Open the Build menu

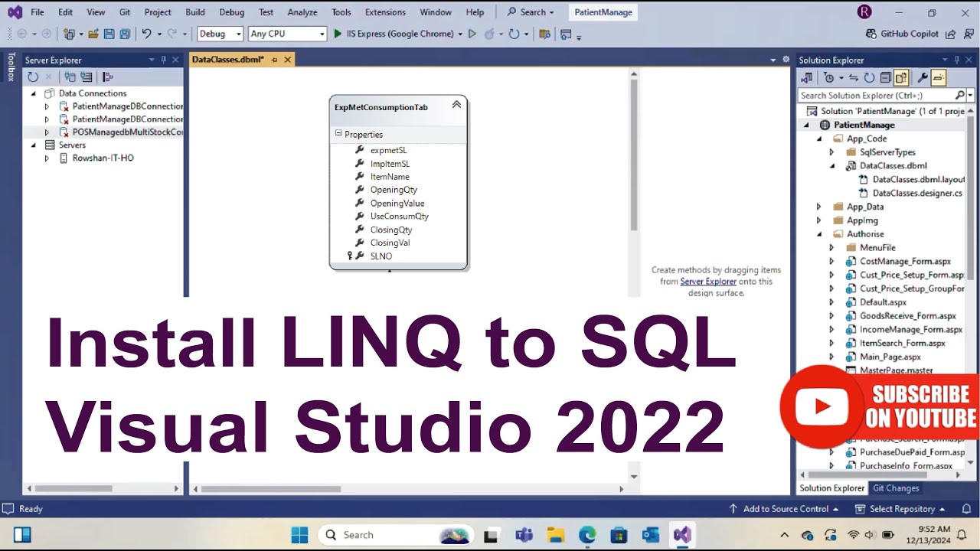[x=195, y=12]
